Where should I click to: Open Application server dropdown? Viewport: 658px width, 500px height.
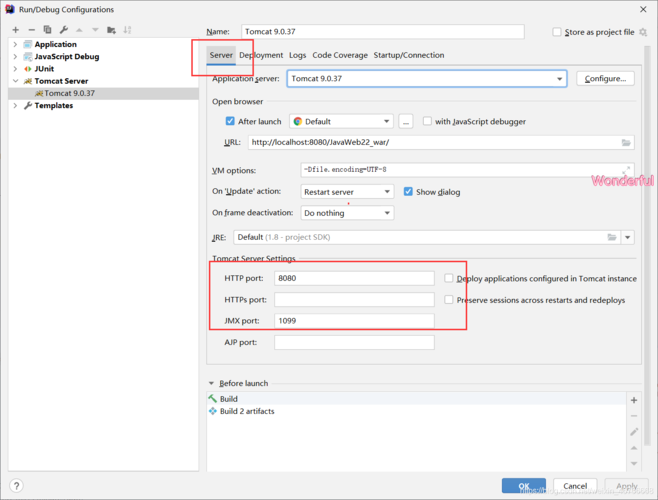click(559, 79)
